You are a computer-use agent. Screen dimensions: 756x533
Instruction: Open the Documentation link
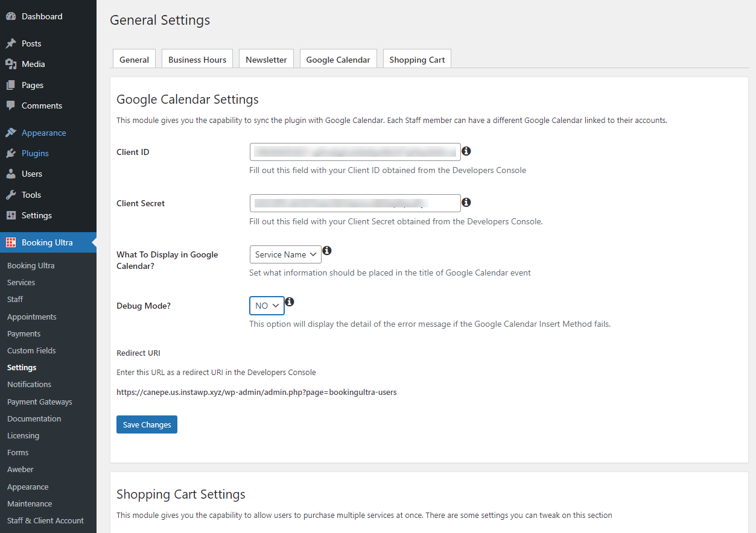(34, 418)
